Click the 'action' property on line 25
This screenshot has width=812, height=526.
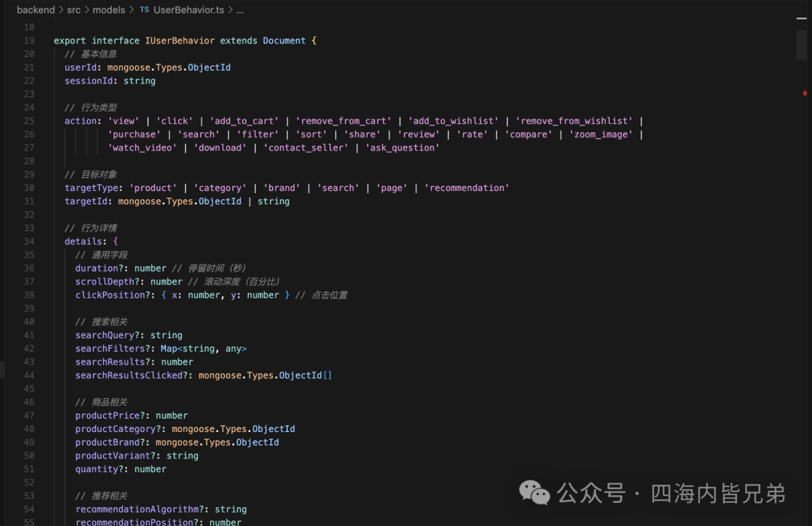(80, 121)
